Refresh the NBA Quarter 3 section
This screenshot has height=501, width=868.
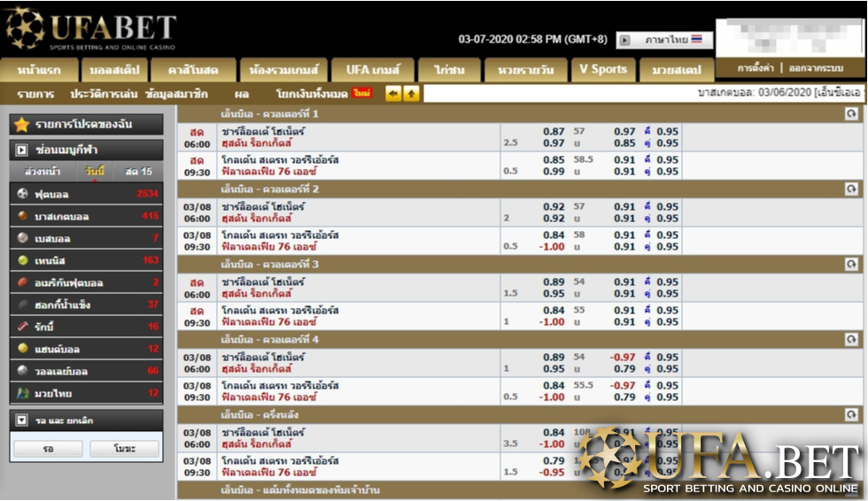(851, 265)
